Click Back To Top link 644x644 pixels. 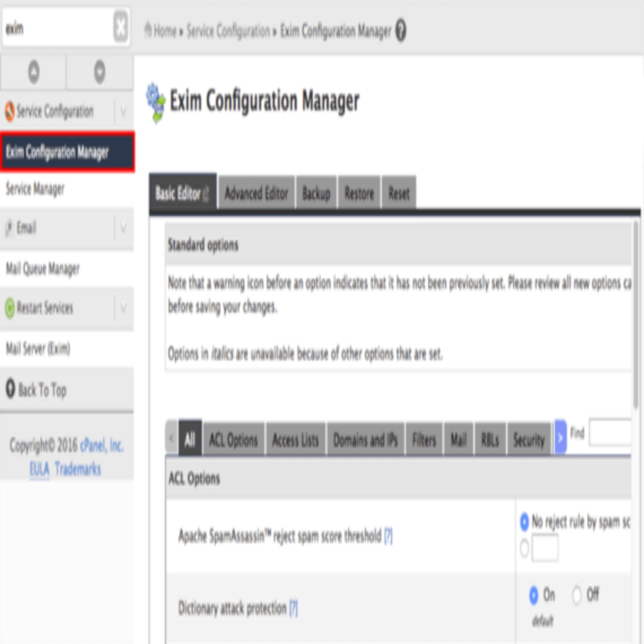tap(42, 389)
